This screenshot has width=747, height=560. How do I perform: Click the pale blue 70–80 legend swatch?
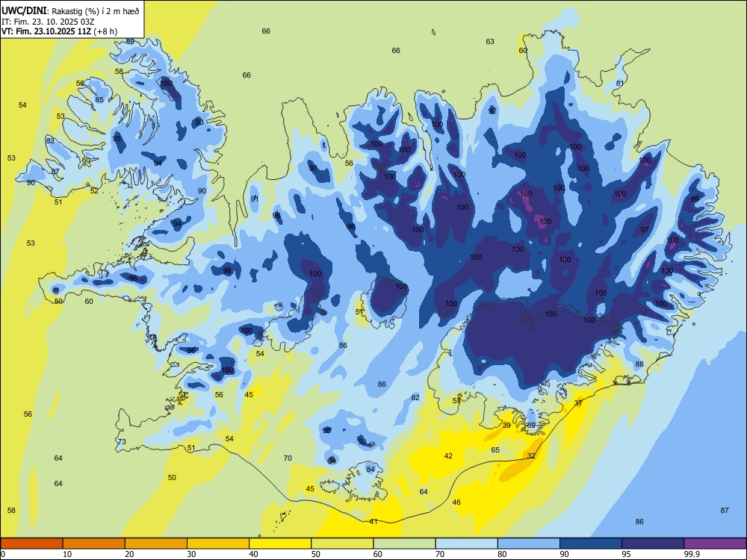pos(466,544)
